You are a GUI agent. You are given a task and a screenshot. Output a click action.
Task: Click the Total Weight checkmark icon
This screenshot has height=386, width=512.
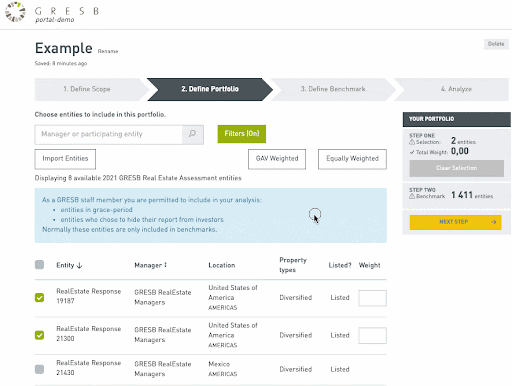point(412,152)
